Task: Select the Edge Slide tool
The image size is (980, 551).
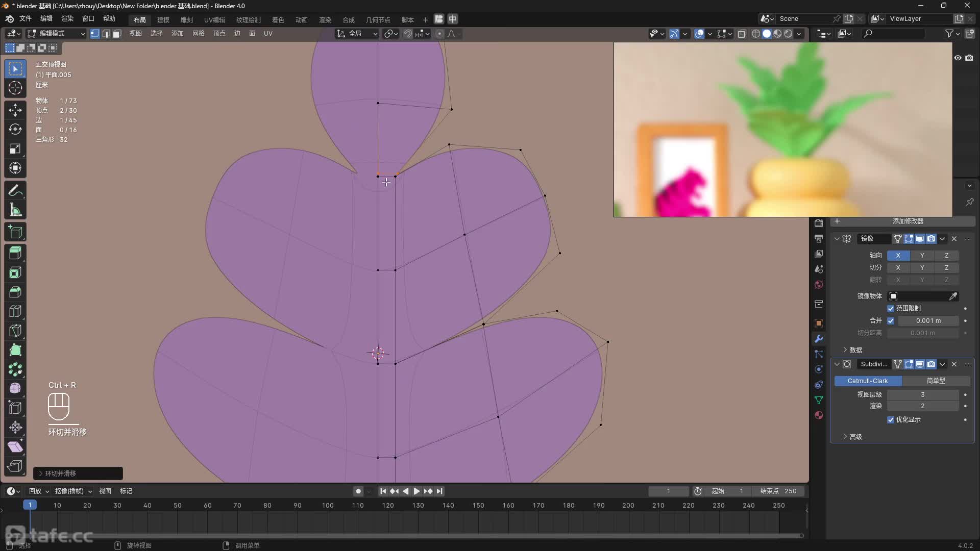Action: click(x=15, y=408)
